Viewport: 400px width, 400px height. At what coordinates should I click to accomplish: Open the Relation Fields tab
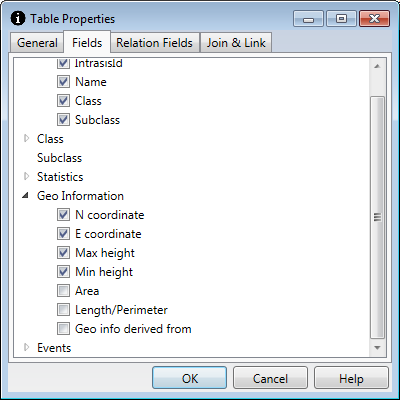[x=154, y=43]
